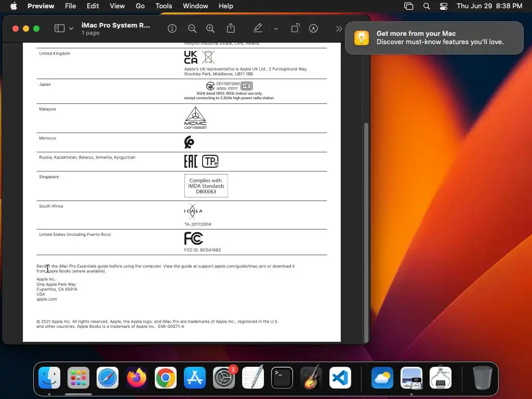The image size is (532, 399).
Task: Click the Malaysia row label
Action: (x=47, y=109)
